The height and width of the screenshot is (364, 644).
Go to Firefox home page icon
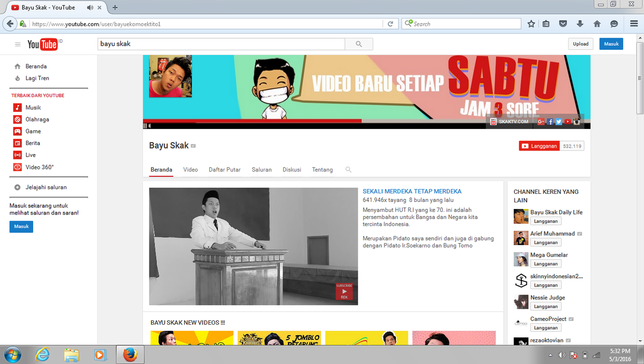pos(597,24)
